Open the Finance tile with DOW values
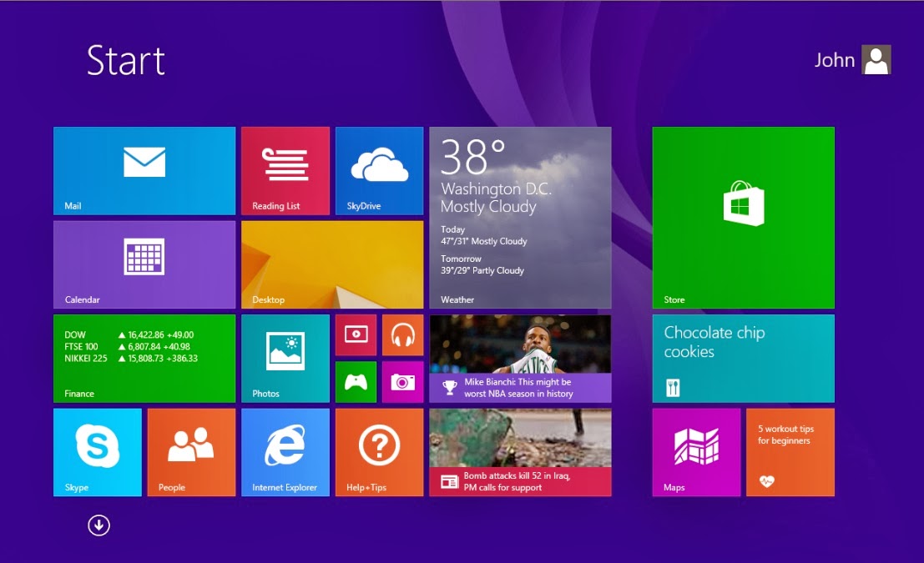The image size is (924, 563). pos(144,359)
